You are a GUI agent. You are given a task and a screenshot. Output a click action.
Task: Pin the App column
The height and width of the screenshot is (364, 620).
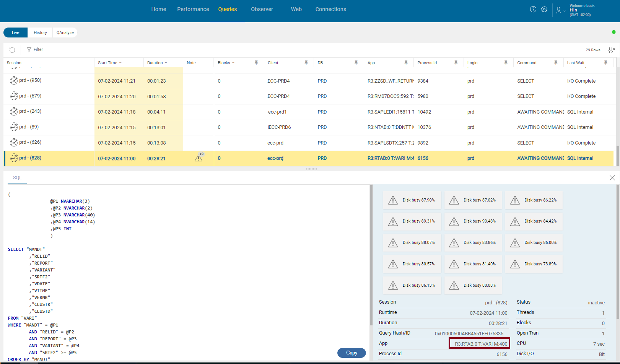[406, 62]
